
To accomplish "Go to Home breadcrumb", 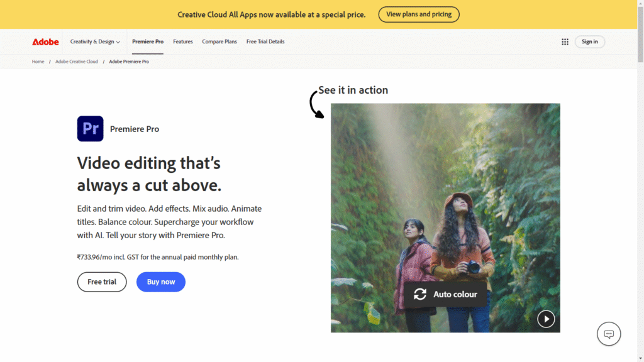I will pyautogui.click(x=38, y=62).
